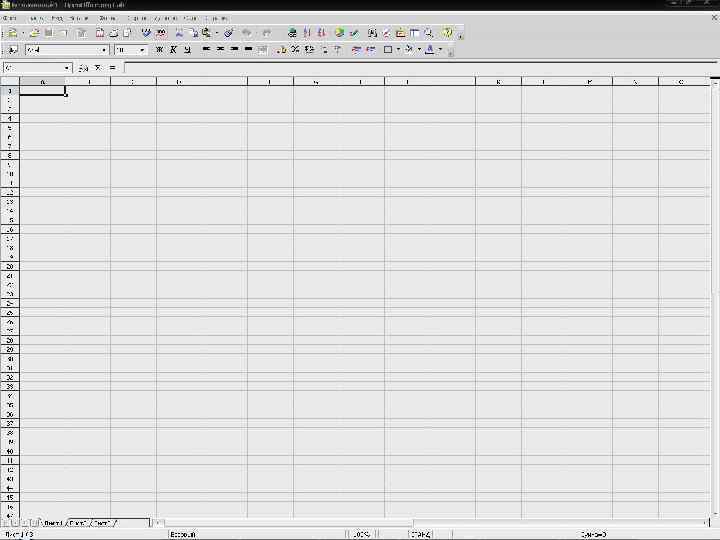The image size is (720, 540).
Task: Click into the formula input line
Action: click(420, 68)
